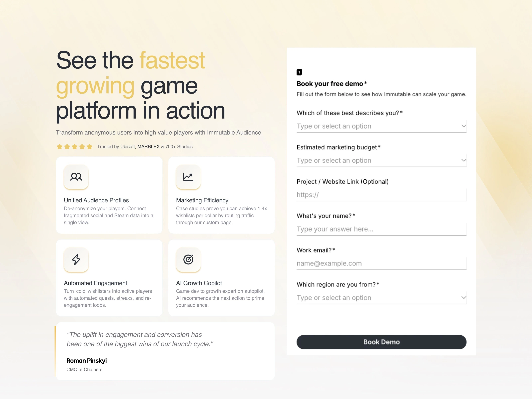
Task: Click into the 'What's your name' field
Action: point(381,229)
